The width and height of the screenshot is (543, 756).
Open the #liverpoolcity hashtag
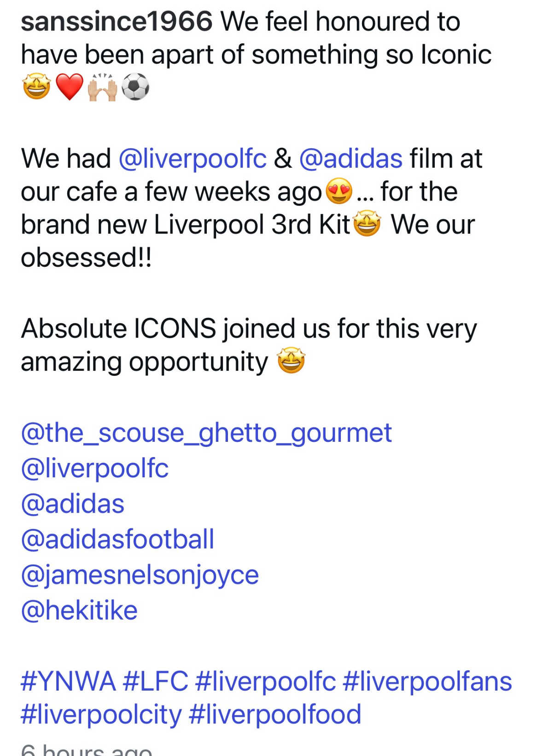(101, 715)
